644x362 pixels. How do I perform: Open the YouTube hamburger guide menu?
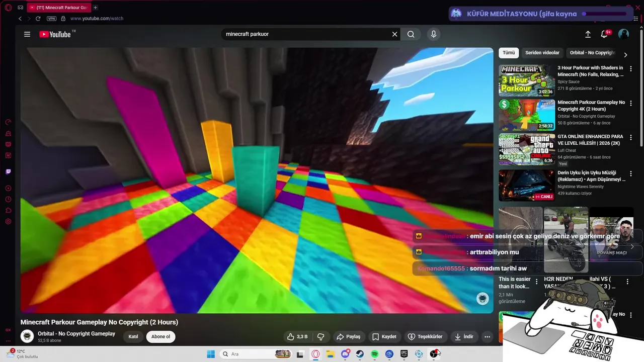click(x=27, y=34)
